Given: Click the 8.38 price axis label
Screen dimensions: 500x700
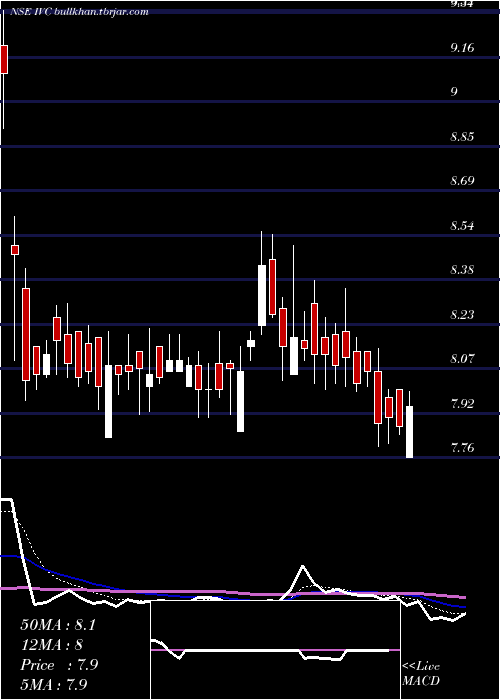Looking at the screenshot, I should point(462,270).
